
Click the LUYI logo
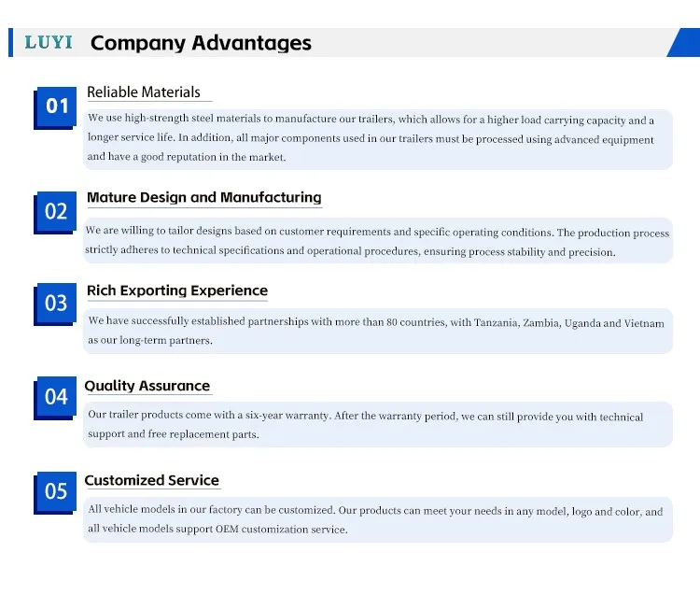pos(47,43)
